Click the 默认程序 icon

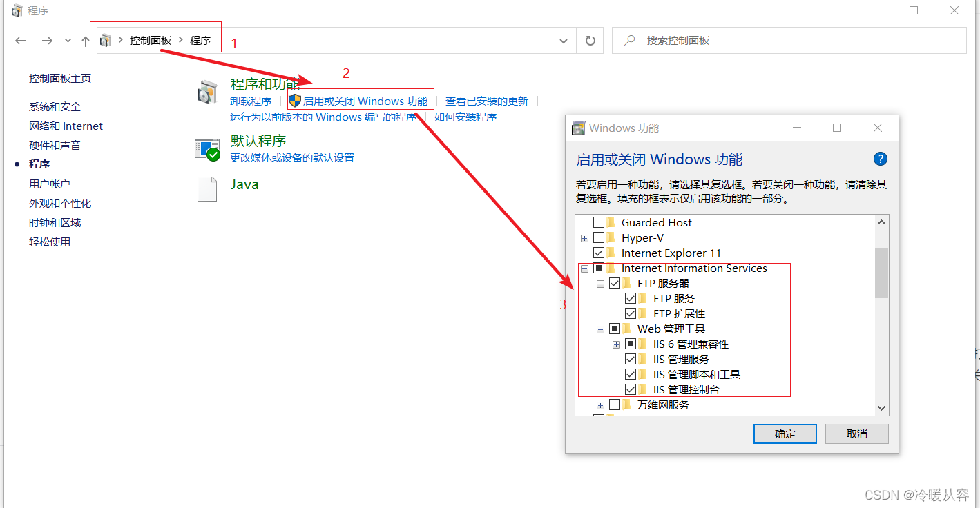point(207,149)
